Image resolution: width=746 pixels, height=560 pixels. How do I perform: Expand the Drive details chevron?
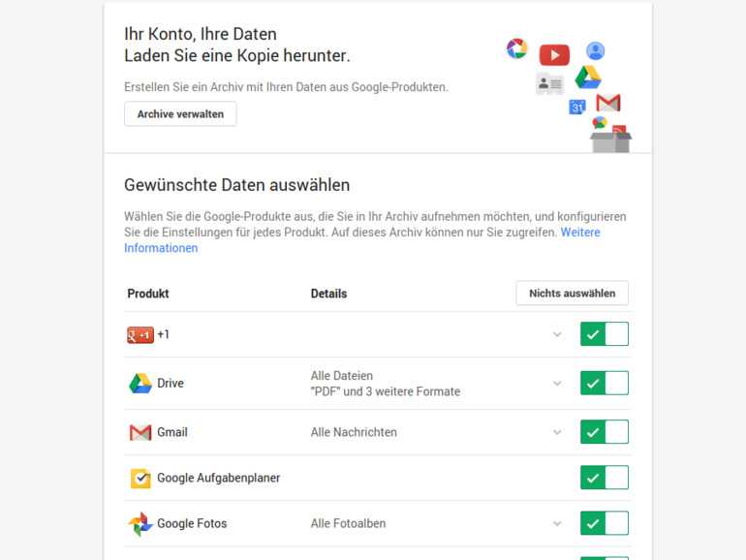point(557,384)
